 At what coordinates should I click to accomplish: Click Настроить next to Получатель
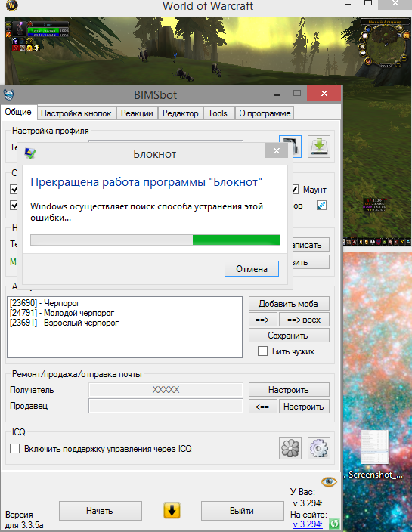click(289, 390)
